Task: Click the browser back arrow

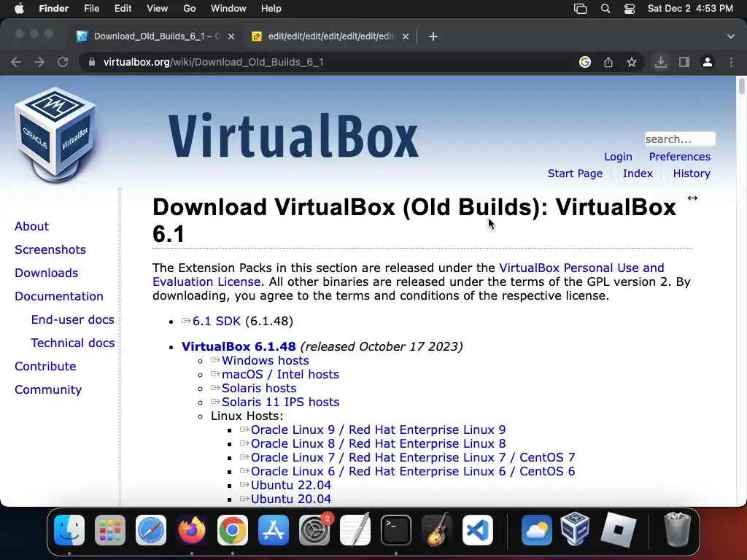Action: (x=16, y=62)
